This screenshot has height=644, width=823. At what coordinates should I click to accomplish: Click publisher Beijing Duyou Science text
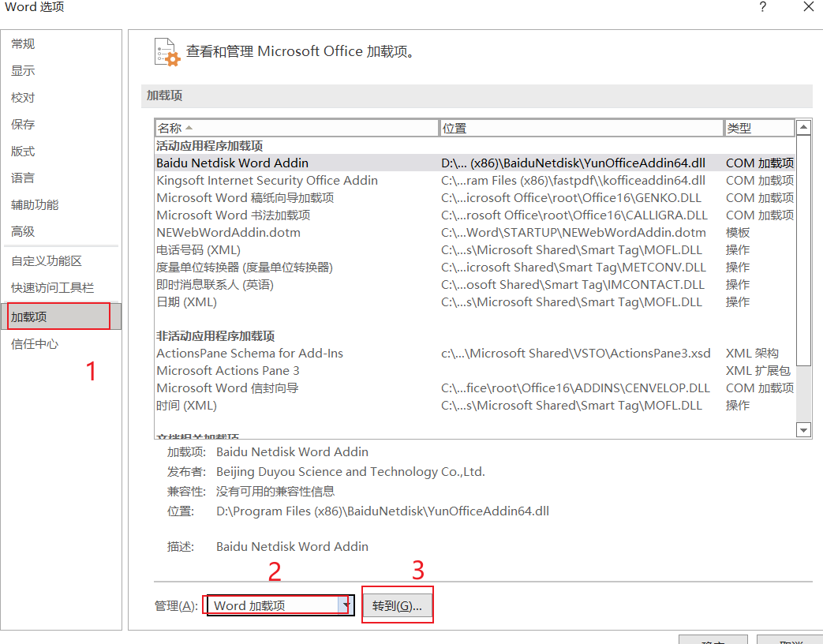coord(350,471)
